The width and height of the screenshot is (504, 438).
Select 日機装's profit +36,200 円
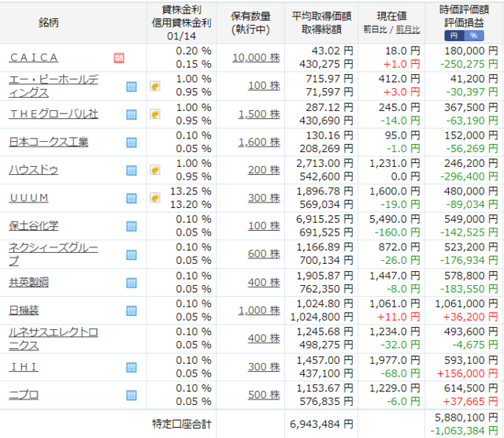(x=470, y=317)
